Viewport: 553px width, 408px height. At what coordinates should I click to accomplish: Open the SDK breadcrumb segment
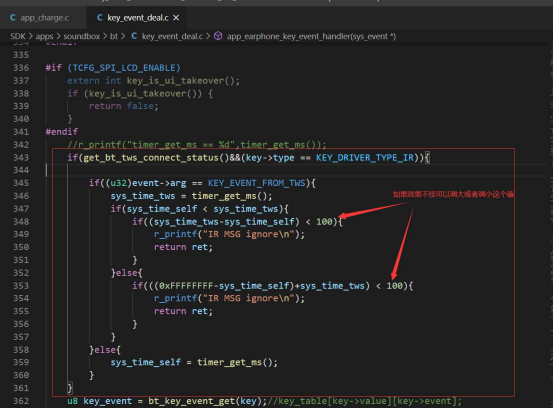point(18,36)
